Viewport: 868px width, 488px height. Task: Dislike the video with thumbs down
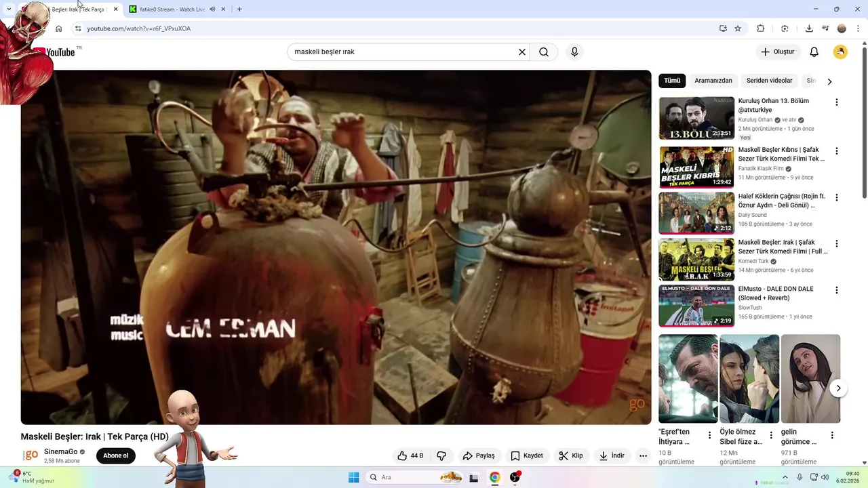(x=441, y=455)
